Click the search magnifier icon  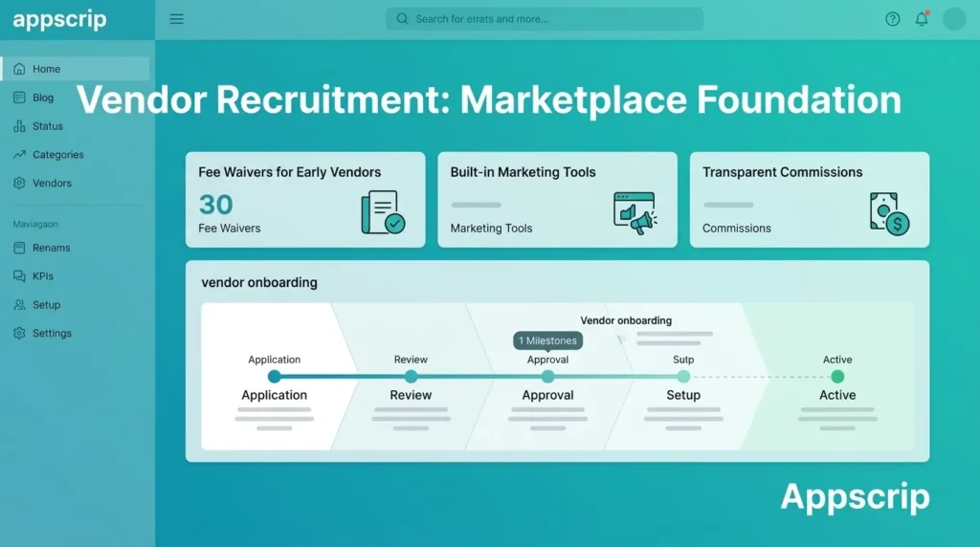point(403,19)
